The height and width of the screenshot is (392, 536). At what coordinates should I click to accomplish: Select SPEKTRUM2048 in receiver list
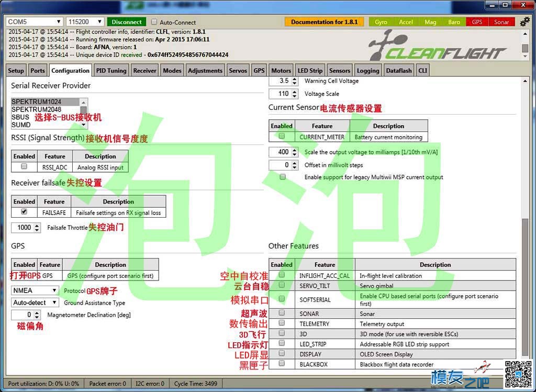[x=46, y=109]
